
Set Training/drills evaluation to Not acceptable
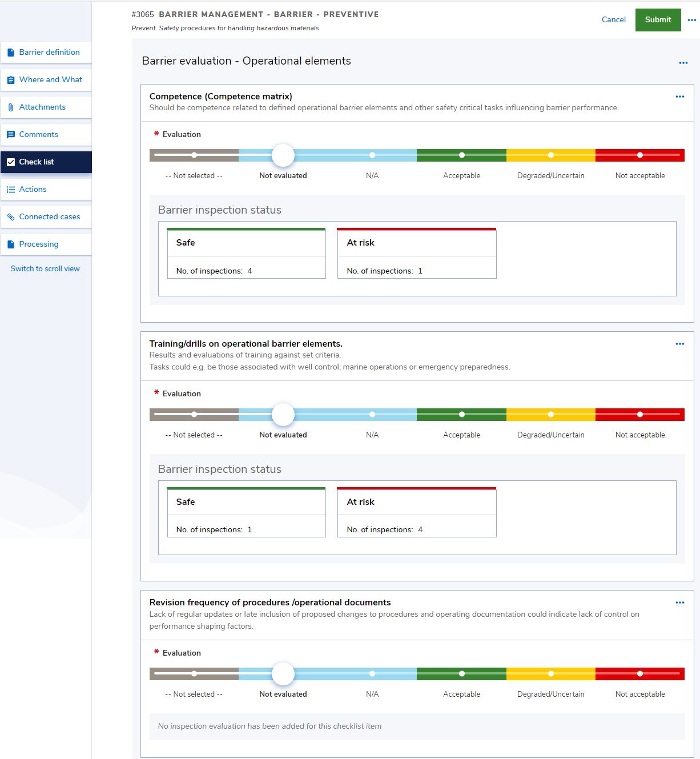(640, 414)
